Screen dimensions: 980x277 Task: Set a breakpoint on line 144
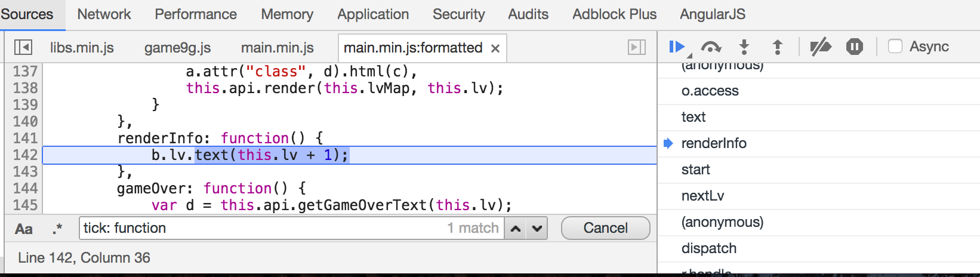tap(25, 189)
